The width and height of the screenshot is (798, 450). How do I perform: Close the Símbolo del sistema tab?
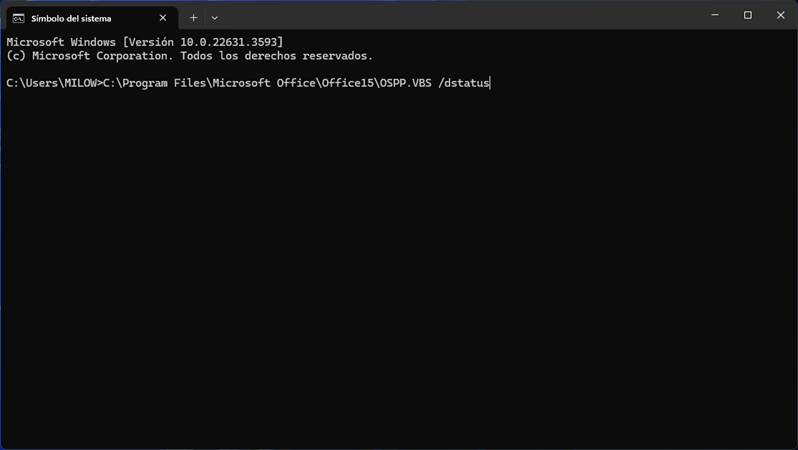tap(163, 18)
